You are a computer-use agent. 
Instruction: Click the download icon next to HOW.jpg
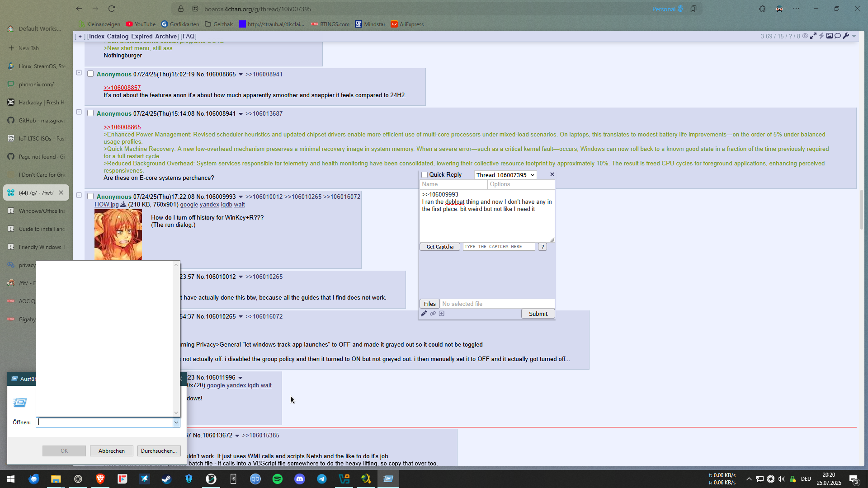[x=123, y=204]
